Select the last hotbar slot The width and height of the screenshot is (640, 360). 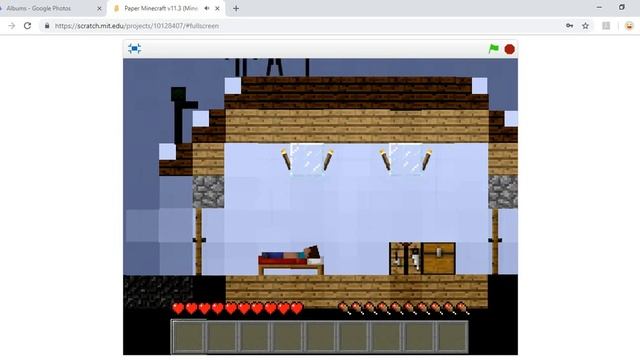tap(452, 337)
